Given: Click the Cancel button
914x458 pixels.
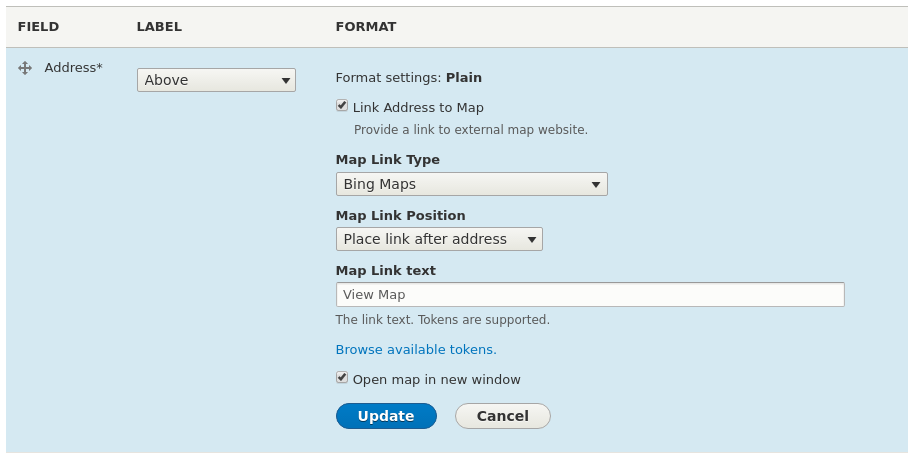Looking at the screenshot, I should click(502, 416).
